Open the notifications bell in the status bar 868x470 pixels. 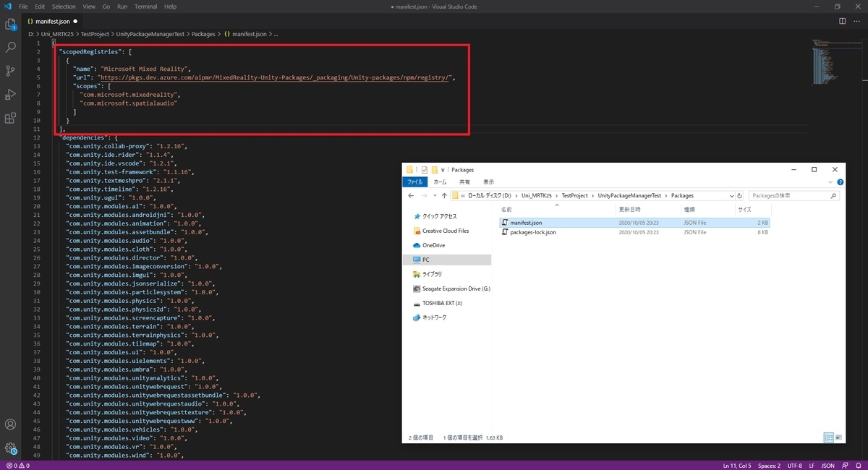pyautogui.click(x=858, y=465)
